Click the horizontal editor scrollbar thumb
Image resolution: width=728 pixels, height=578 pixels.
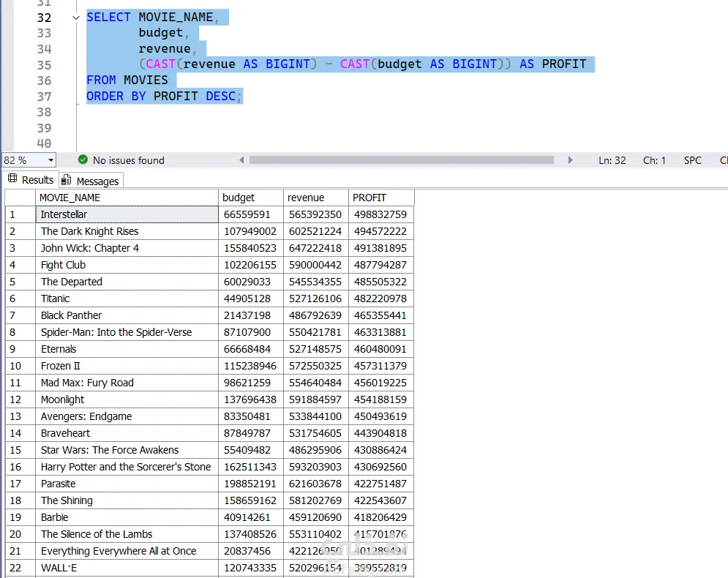402,160
